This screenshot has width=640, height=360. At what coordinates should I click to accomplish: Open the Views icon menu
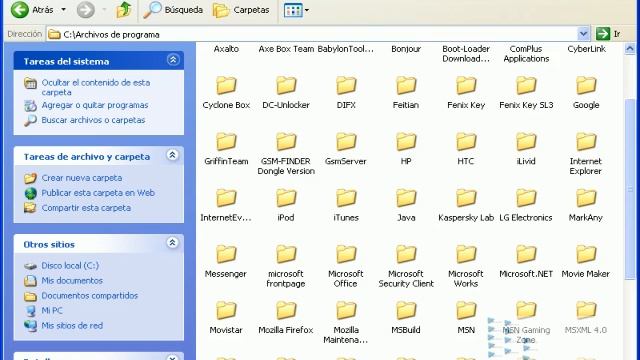(296, 10)
